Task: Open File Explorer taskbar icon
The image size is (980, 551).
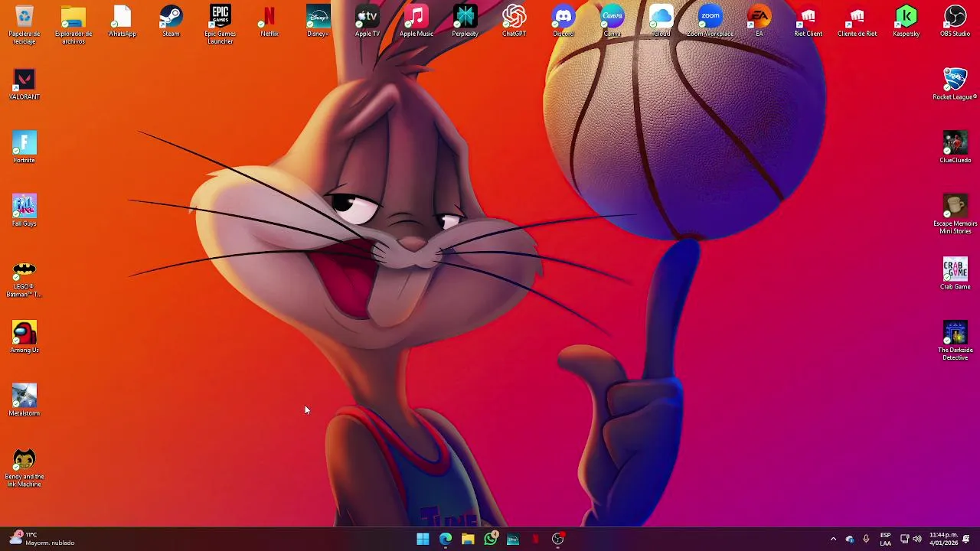Action: (468, 540)
